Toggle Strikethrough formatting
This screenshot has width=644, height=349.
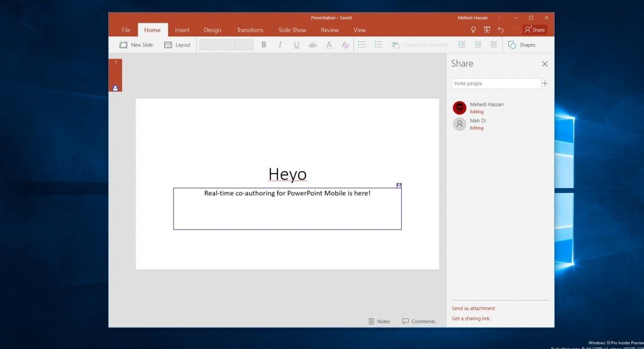[313, 45]
